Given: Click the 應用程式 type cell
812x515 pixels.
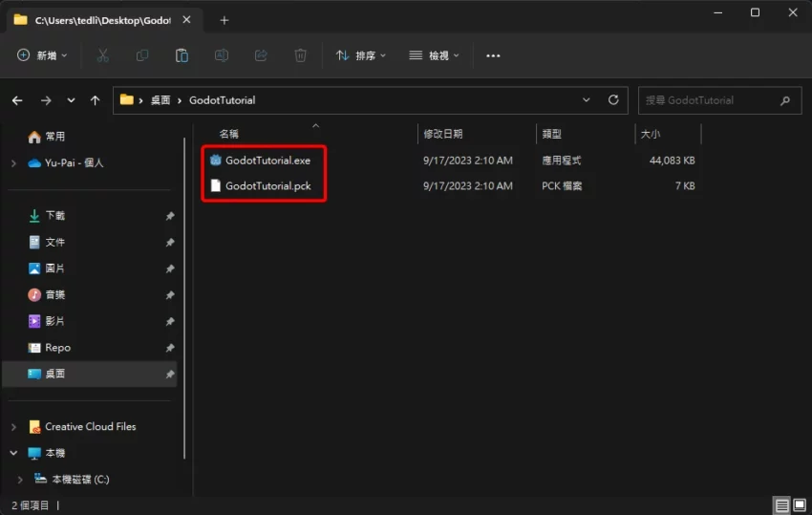Looking at the screenshot, I should pos(562,161).
